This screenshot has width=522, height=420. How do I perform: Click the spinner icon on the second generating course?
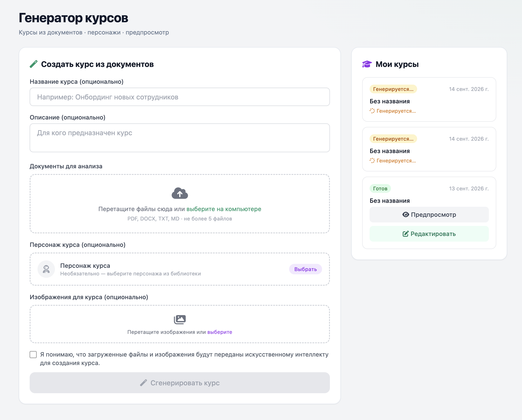point(372,160)
